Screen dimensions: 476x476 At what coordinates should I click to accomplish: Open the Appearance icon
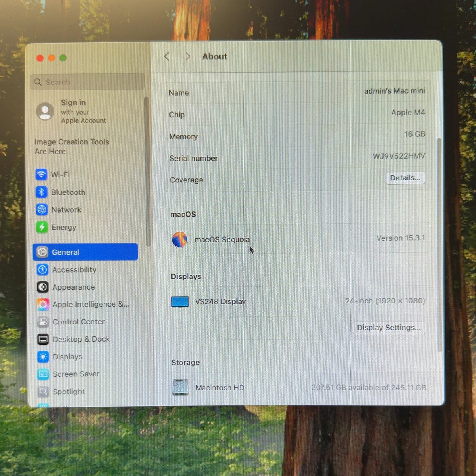(x=42, y=287)
